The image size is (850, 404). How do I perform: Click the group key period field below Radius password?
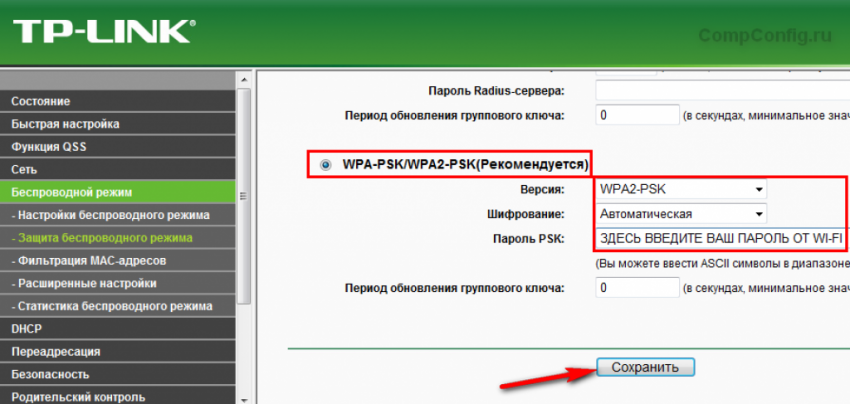(637, 115)
